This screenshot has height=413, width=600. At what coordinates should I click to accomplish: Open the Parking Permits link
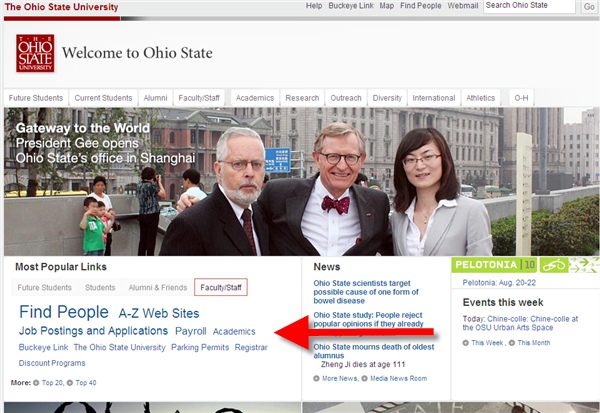(200, 347)
